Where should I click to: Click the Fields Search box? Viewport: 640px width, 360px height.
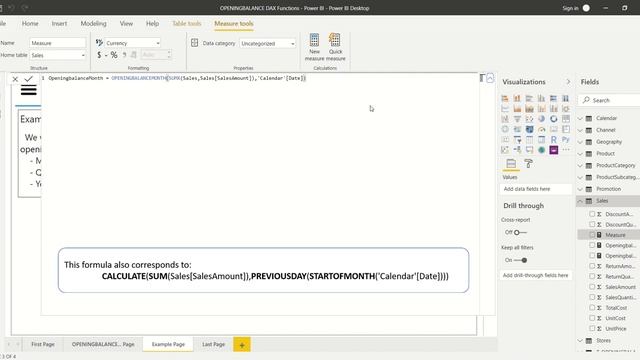(610, 100)
